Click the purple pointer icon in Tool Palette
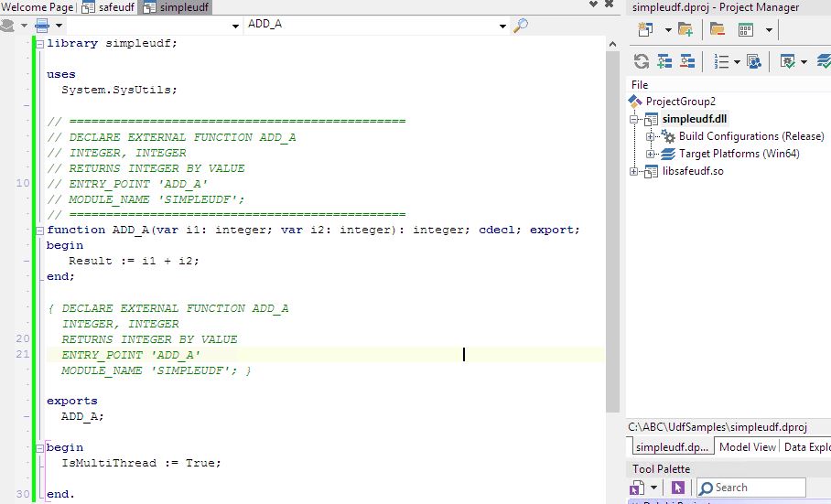 pyautogui.click(x=677, y=488)
